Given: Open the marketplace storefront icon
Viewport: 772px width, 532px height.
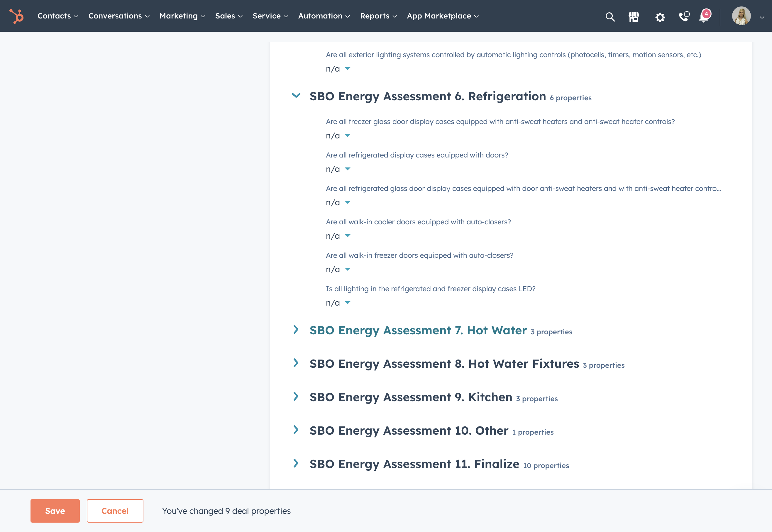Looking at the screenshot, I should point(634,16).
